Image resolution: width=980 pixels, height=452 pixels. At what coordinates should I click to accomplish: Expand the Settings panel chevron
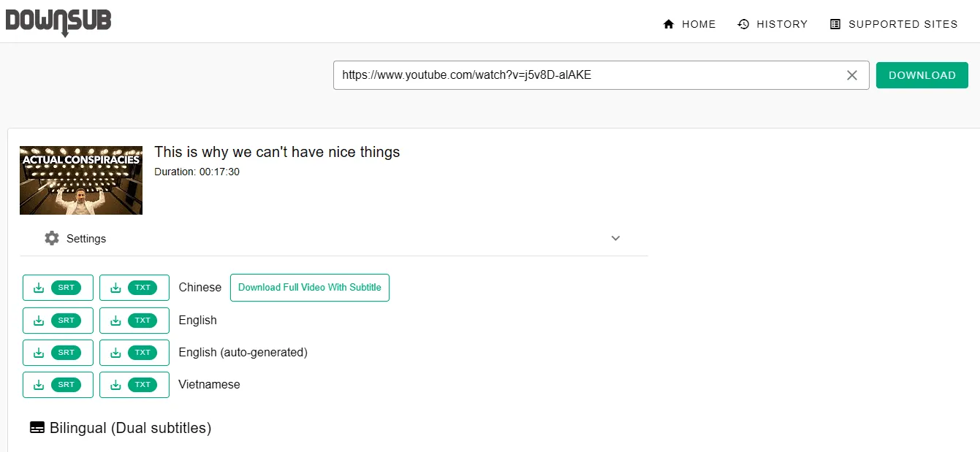click(615, 238)
